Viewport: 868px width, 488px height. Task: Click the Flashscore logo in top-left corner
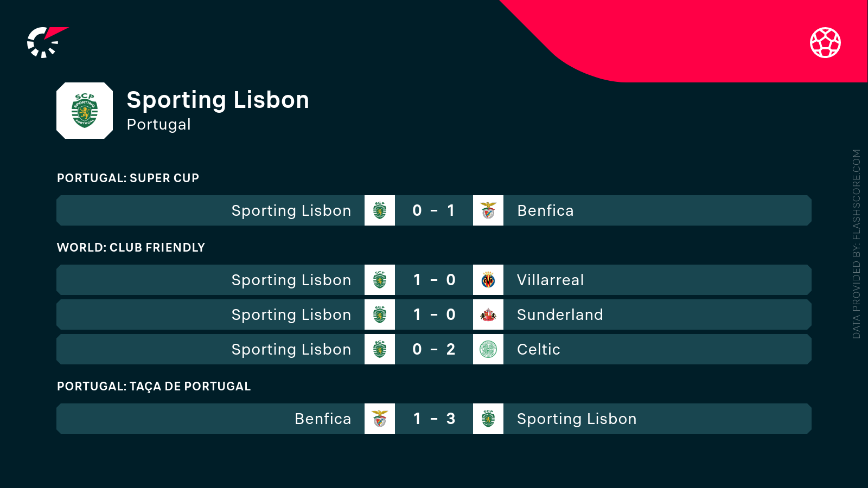pyautogui.click(x=47, y=42)
